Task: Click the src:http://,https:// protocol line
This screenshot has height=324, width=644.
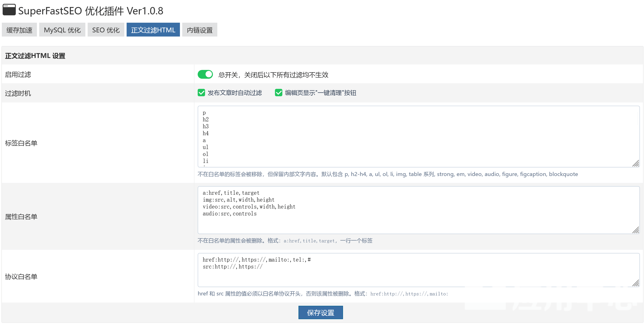Action: pos(233,267)
